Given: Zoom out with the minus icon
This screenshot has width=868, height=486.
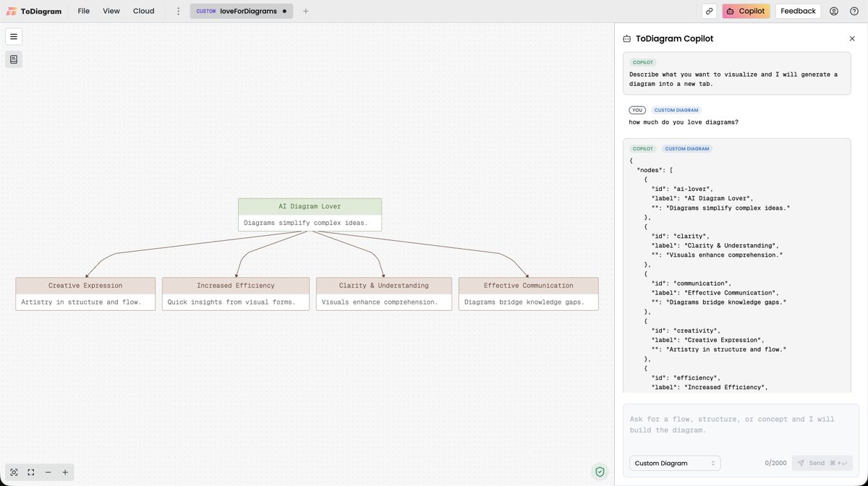Looking at the screenshot, I should click(x=48, y=472).
